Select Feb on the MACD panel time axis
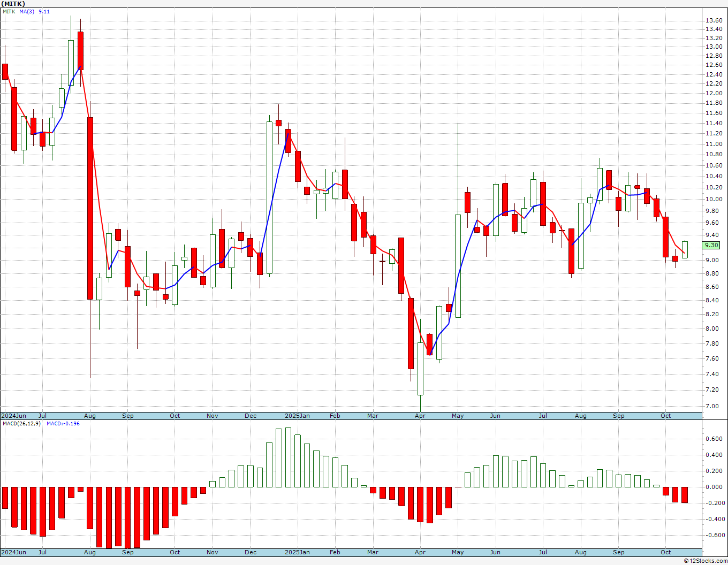This screenshot has height=565, width=728. coord(335,552)
